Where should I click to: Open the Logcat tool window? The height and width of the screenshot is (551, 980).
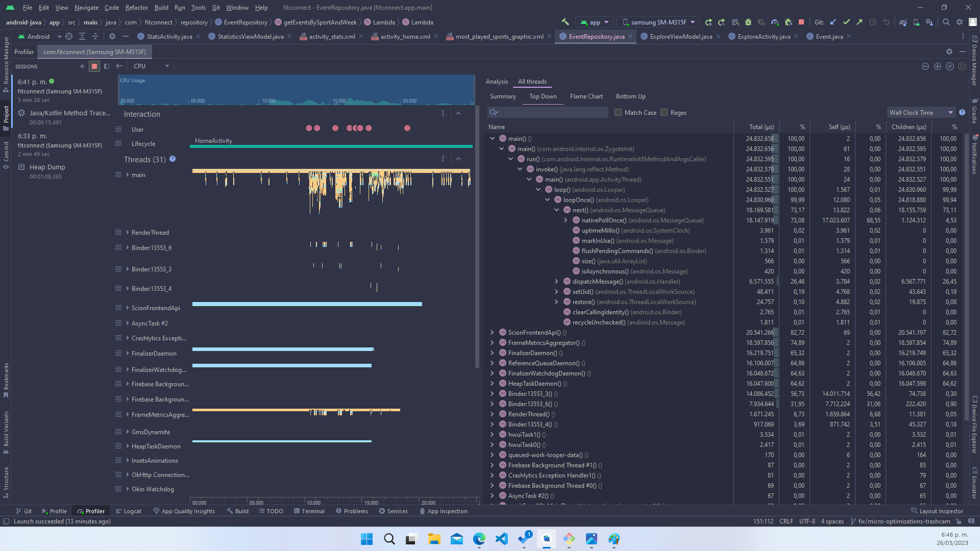pos(128,511)
